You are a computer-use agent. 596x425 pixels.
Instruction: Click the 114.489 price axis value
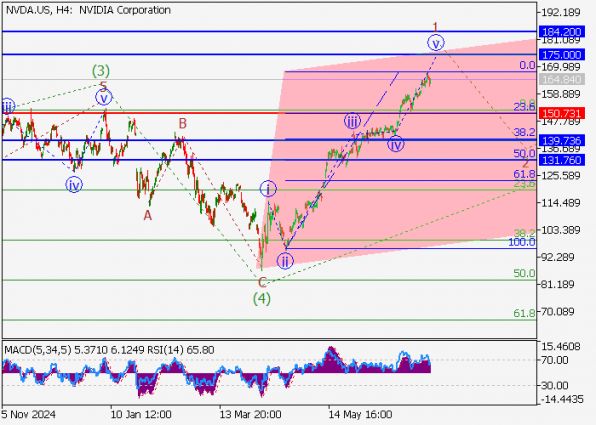point(561,203)
